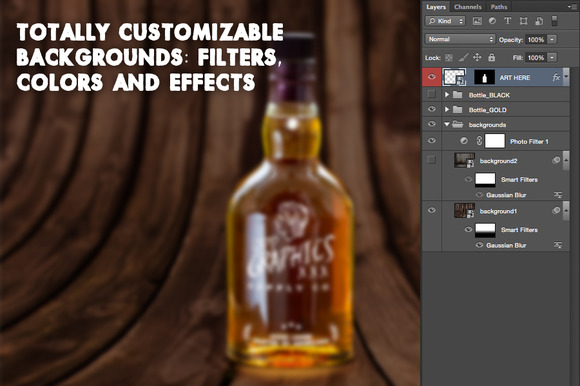Viewport: 580px width, 386px height.
Task: Show the background2 layer
Action: (x=431, y=160)
